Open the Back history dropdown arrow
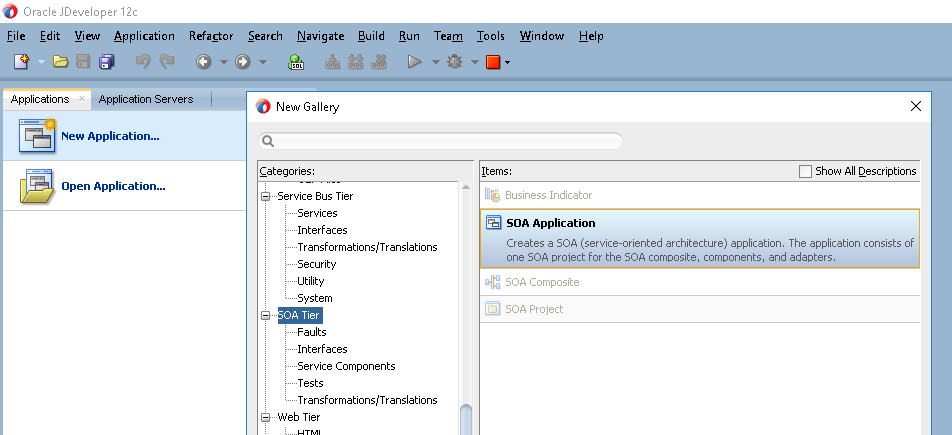952x435 pixels. [x=223, y=62]
